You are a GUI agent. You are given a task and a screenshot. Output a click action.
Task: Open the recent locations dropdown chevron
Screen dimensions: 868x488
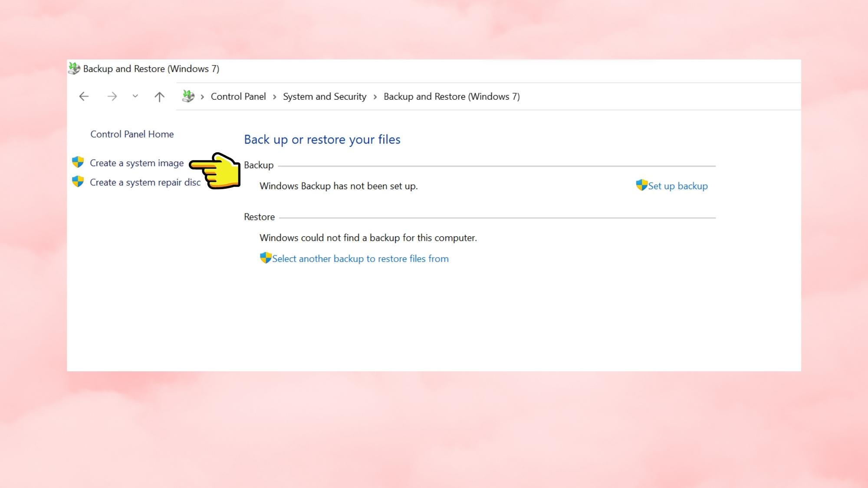pyautogui.click(x=135, y=96)
